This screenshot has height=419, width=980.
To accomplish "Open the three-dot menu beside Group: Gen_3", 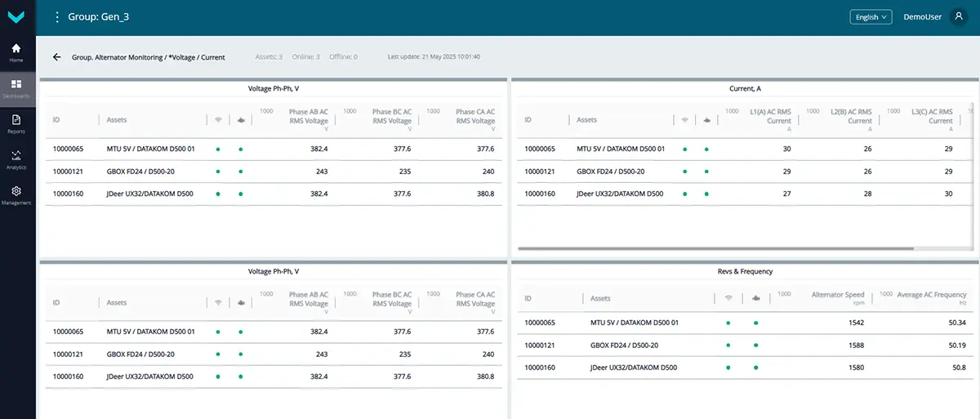I will tap(56, 17).
